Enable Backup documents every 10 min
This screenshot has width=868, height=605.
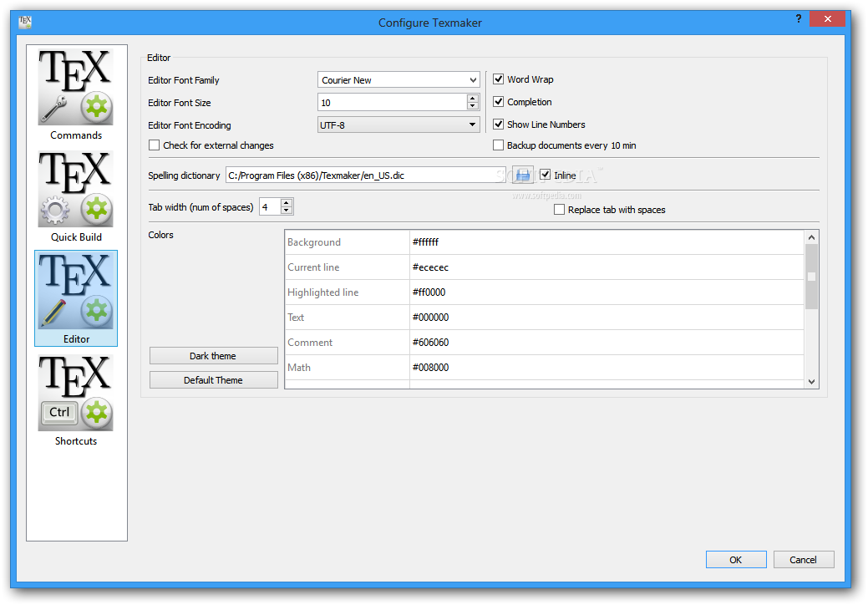point(498,145)
